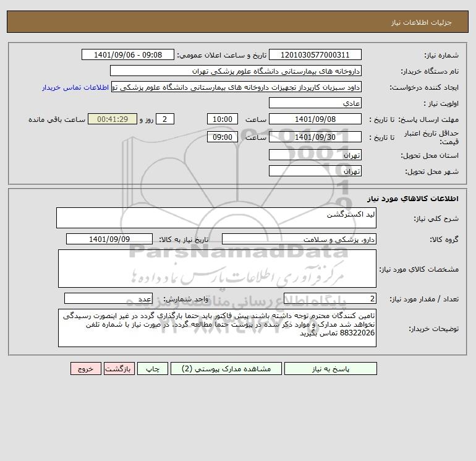Screen dimensions: 476x461
Task: Click the استان محل تحویل label
Action: (x=430, y=155)
